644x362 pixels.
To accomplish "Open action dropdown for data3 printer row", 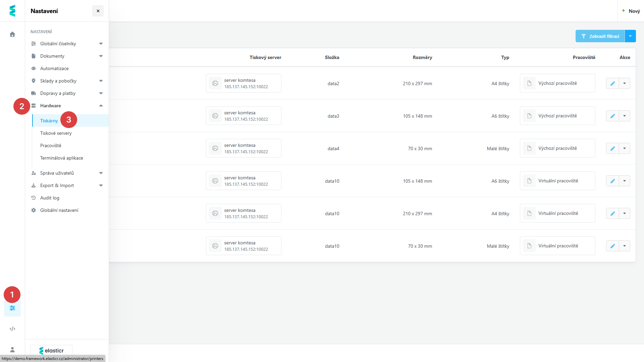I will pyautogui.click(x=625, y=116).
